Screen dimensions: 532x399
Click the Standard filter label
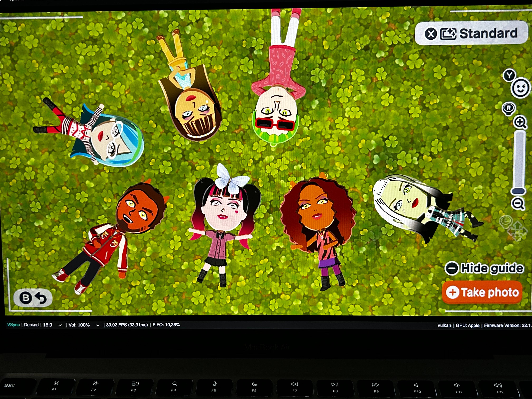click(x=488, y=33)
